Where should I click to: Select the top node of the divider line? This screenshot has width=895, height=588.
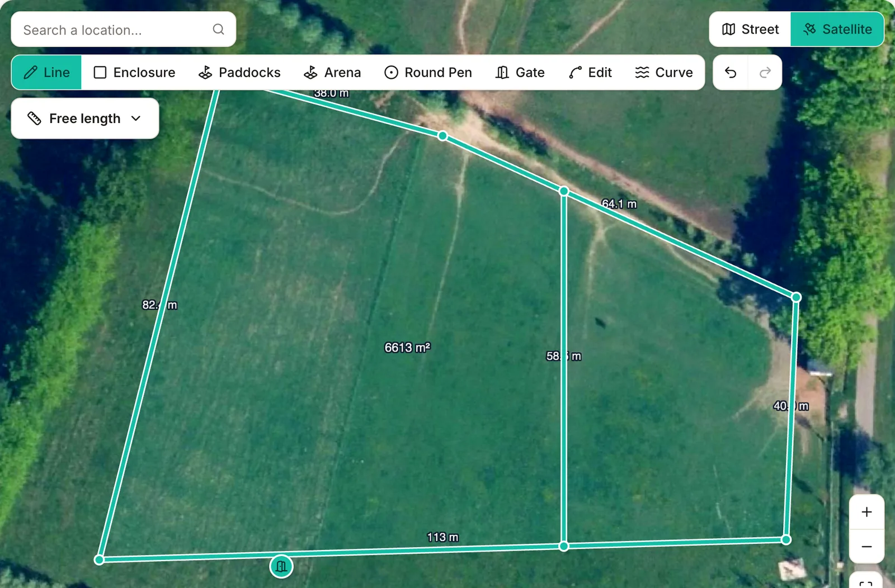pyautogui.click(x=564, y=191)
